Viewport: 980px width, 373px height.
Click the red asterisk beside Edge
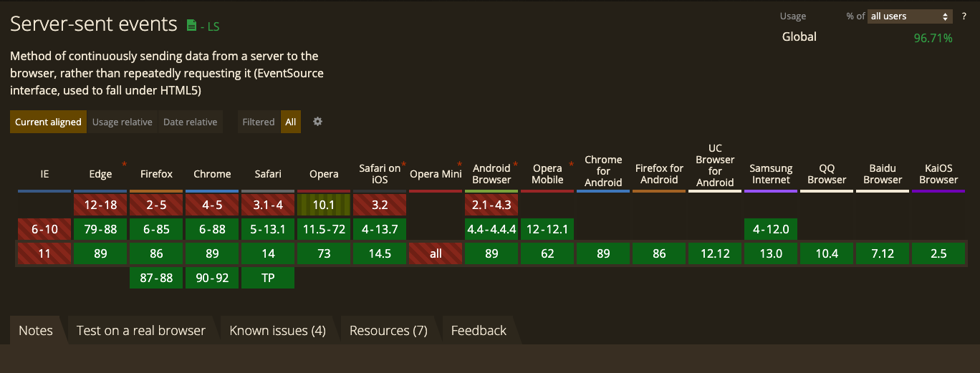(x=124, y=165)
